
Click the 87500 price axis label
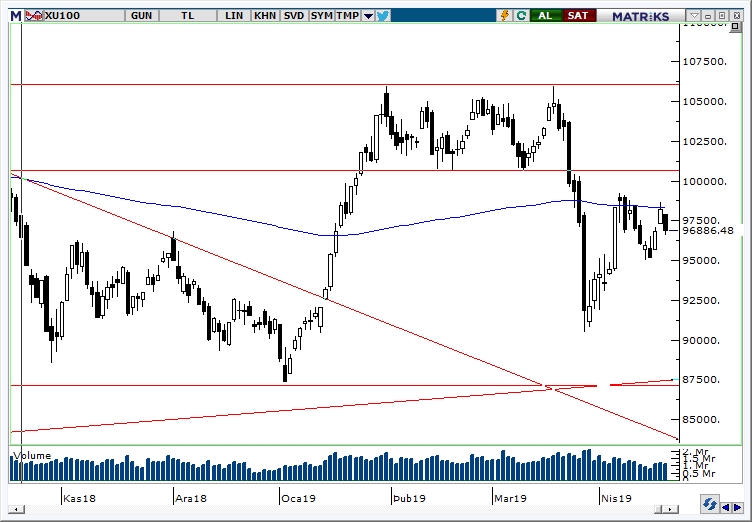[x=702, y=380]
